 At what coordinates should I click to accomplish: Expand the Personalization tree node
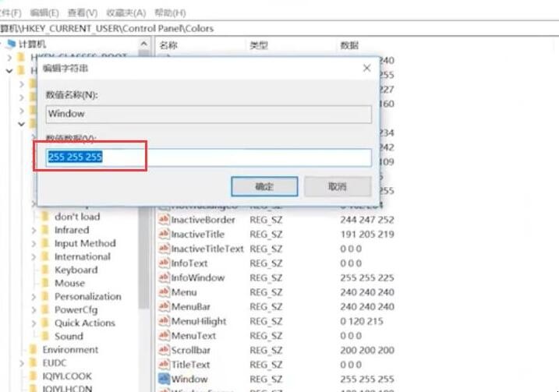[x=34, y=297]
